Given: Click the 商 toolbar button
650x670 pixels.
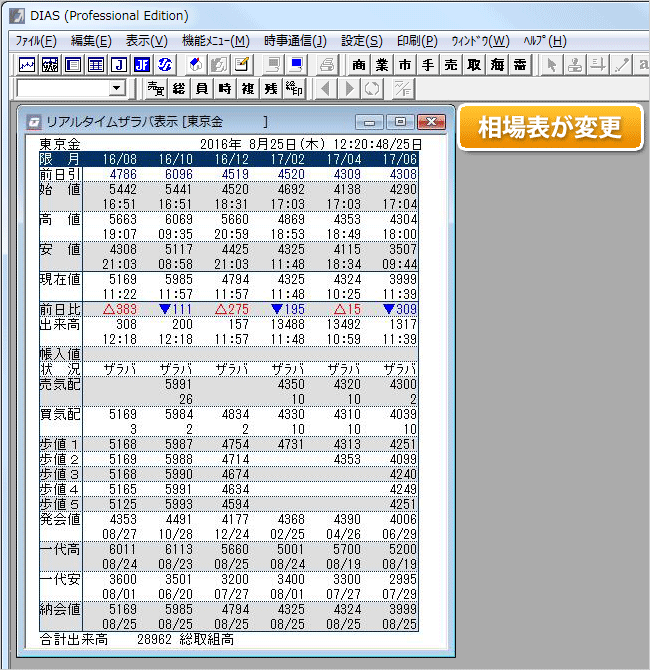Looking at the screenshot, I should point(359,65).
